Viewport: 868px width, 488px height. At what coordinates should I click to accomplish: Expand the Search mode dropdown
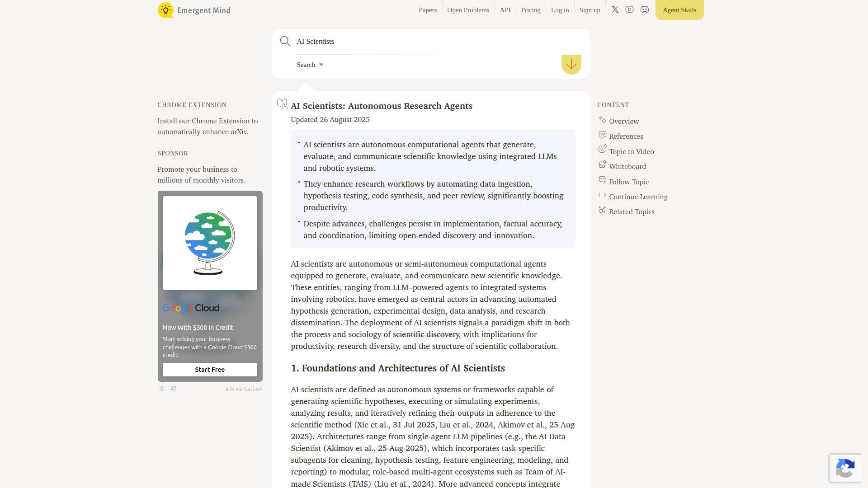pos(310,65)
